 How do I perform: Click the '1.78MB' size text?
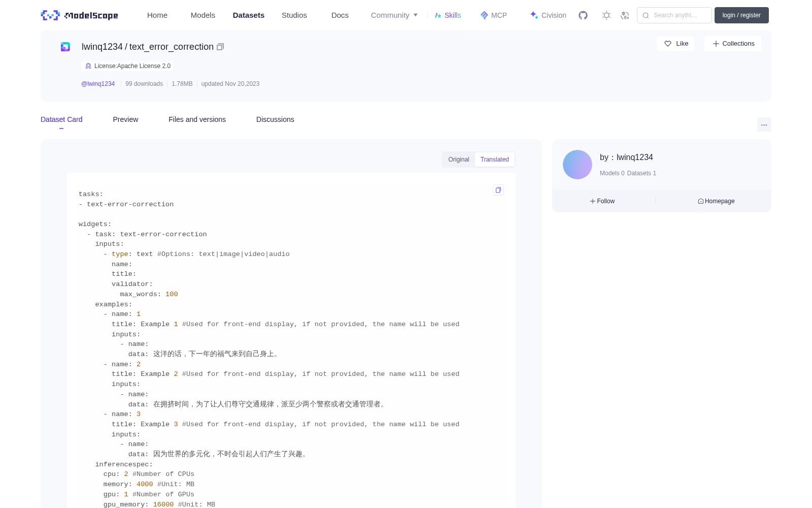click(x=182, y=84)
